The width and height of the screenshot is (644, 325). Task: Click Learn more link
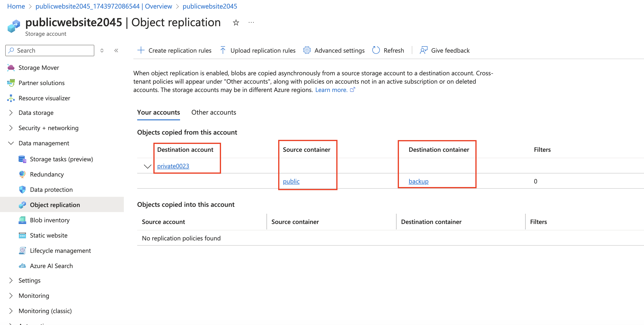[x=331, y=90]
